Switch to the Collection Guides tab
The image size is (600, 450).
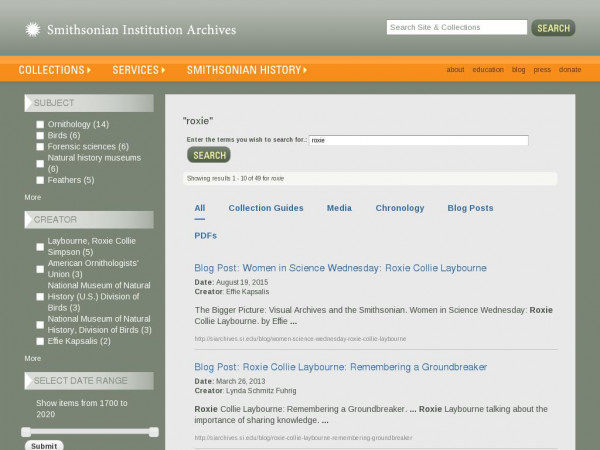[x=266, y=208]
